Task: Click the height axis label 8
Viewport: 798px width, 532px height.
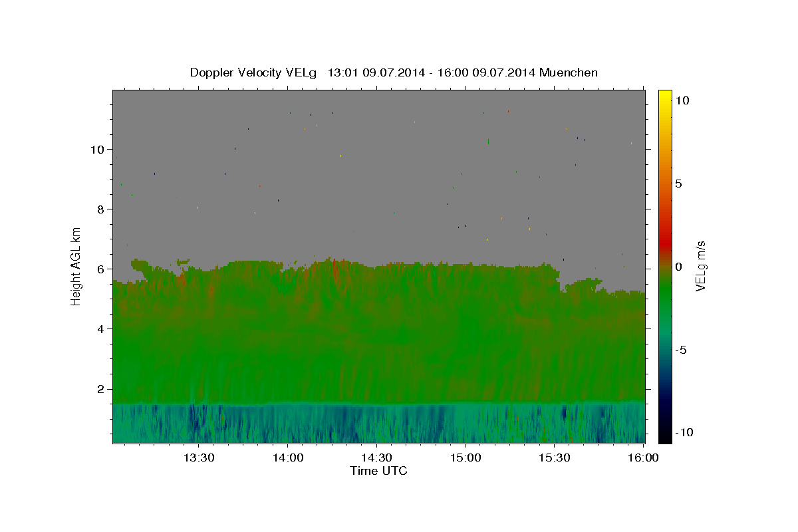Action: (x=100, y=209)
